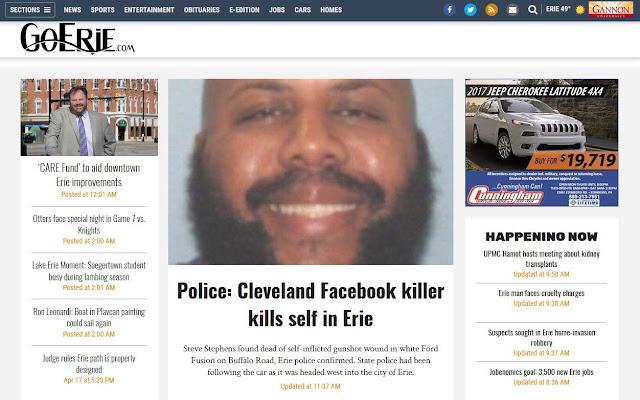Expand the Sections hamburger menu

tap(30, 9)
